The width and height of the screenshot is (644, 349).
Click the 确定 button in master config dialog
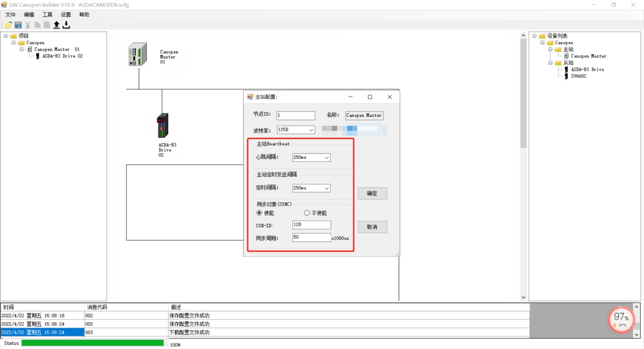[x=372, y=193]
